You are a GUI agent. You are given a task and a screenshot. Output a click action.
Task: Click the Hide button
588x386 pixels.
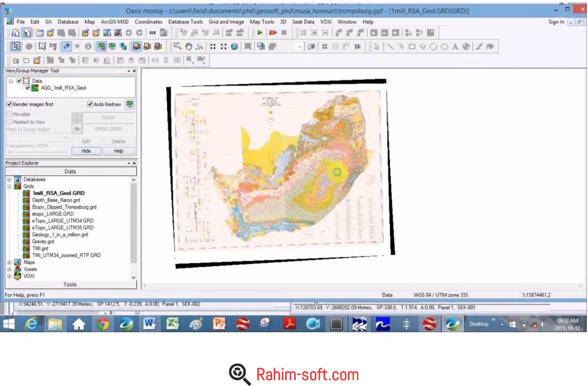click(86, 151)
